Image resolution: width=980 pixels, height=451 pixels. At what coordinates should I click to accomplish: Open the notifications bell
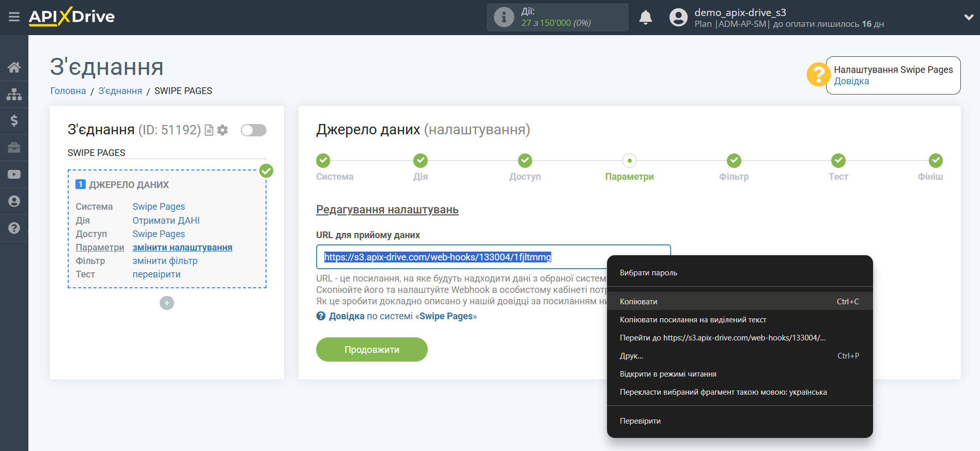pyautogui.click(x=645, y=18)
